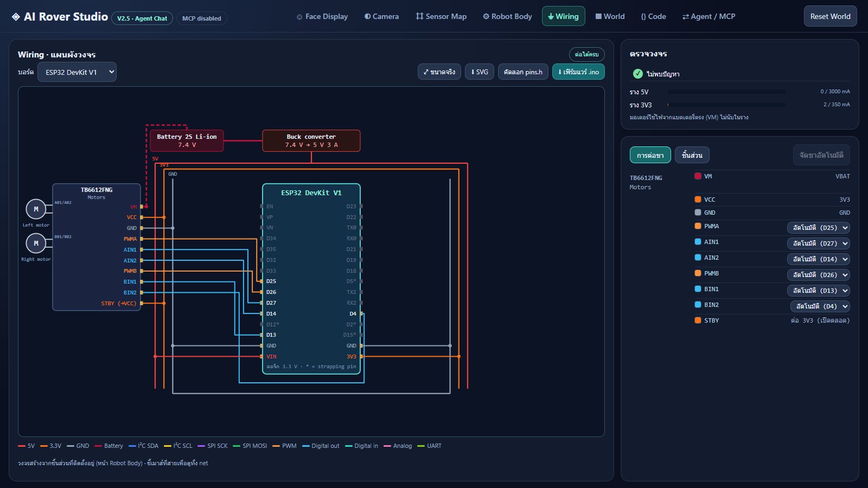Select the parts (ชิ้นส่วน) tab

coord(692,155)
